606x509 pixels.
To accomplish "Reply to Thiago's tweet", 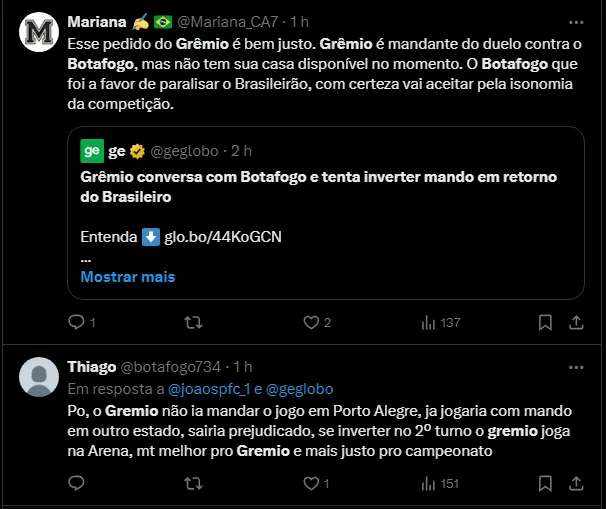I will point(76,484).
